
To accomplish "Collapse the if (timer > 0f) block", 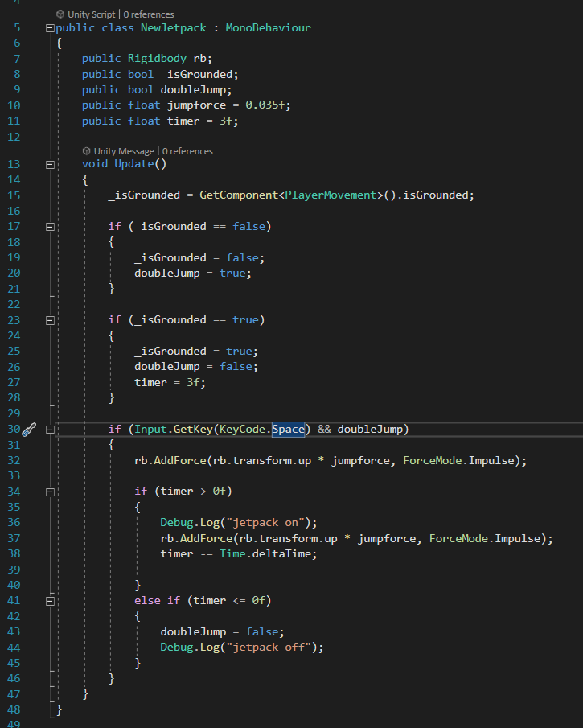I will pos(50,492).
